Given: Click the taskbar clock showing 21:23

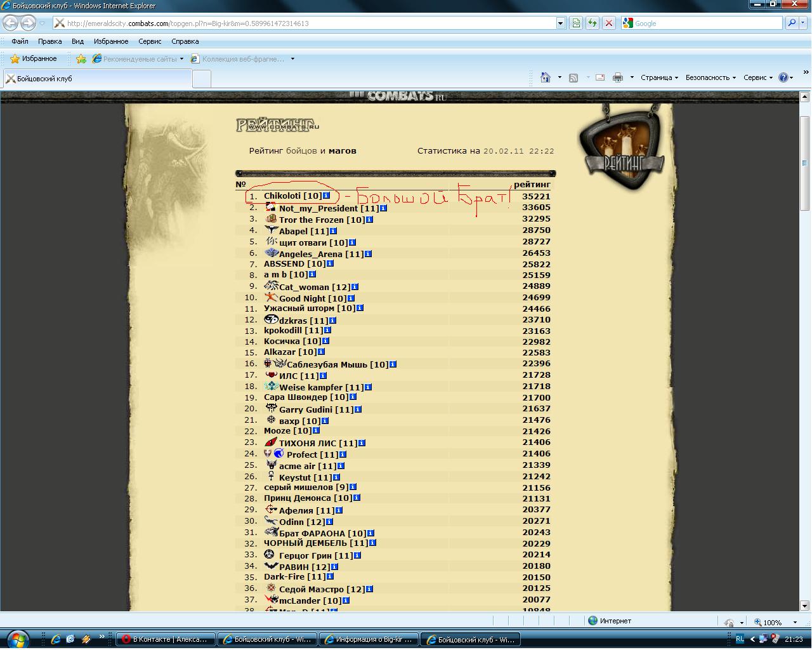Looking at the screenshot, I should click(x=794, y=639).
